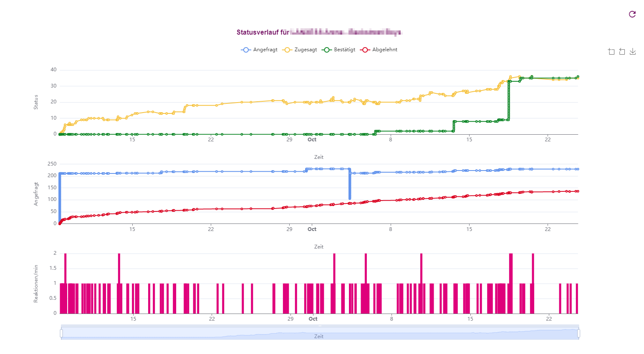Click the Oct label on the bottom bar chart axis
The height and width of the screenshot is (354, 644).
[313, 319]
